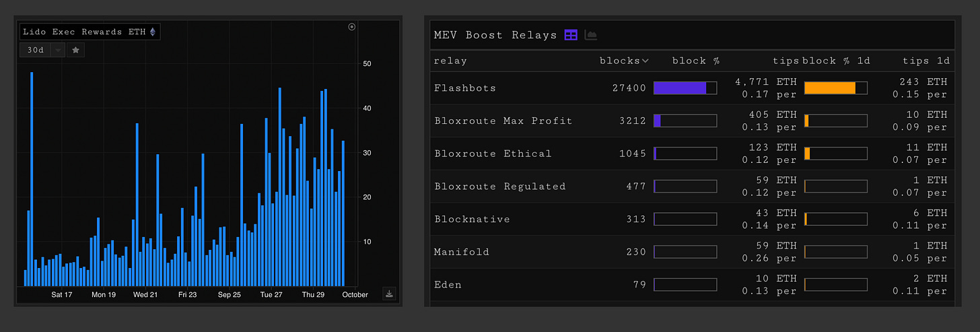Click the block % 1d column header
The image size is (980, 332).
click(837, 61)
